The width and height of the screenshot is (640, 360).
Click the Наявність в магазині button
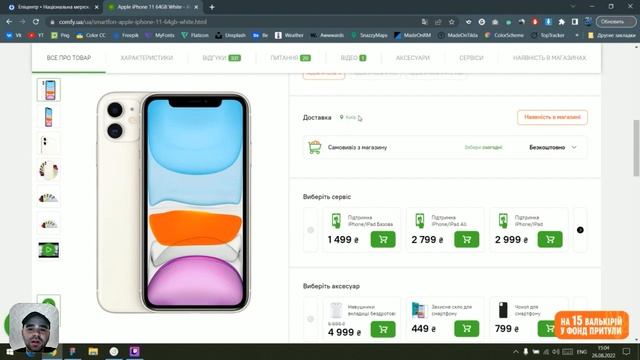[552, 117]
